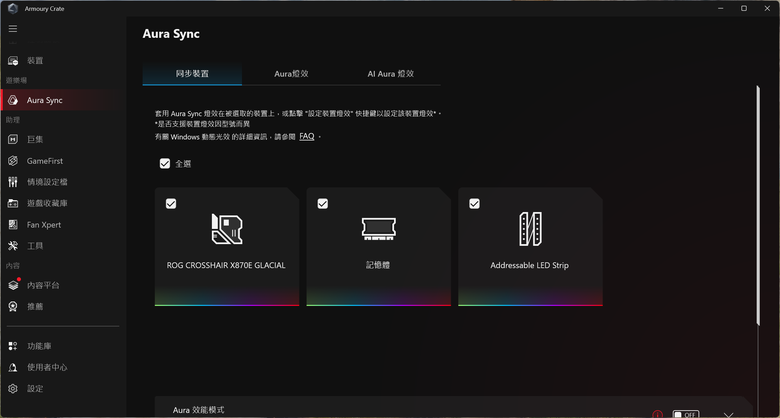Viewport: 780px width, 418px height.
Task: Click the 助理 section label in sidebar
Action: pyautogui.click(x=13, y=120)
